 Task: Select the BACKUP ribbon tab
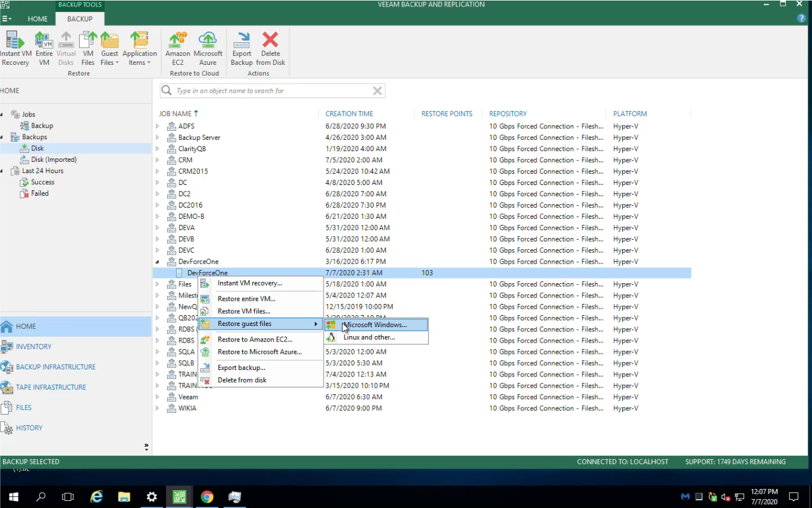pyautogui.click(x=80, y=18)
